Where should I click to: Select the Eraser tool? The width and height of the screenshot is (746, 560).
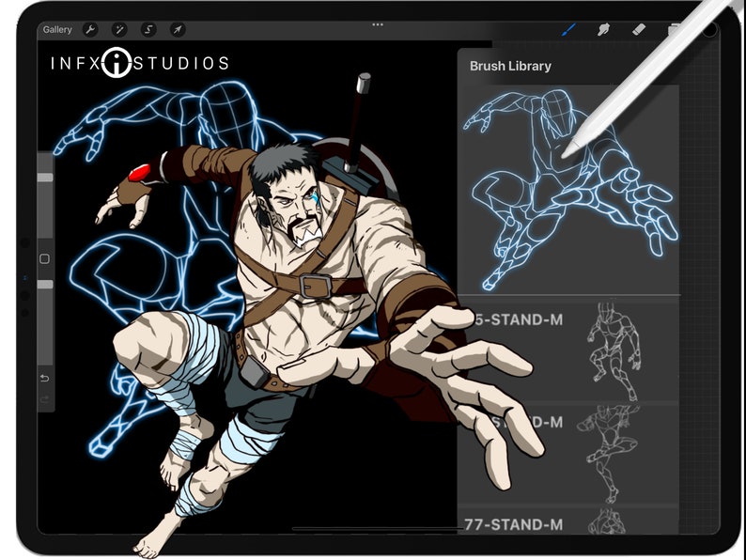(639, 29)
